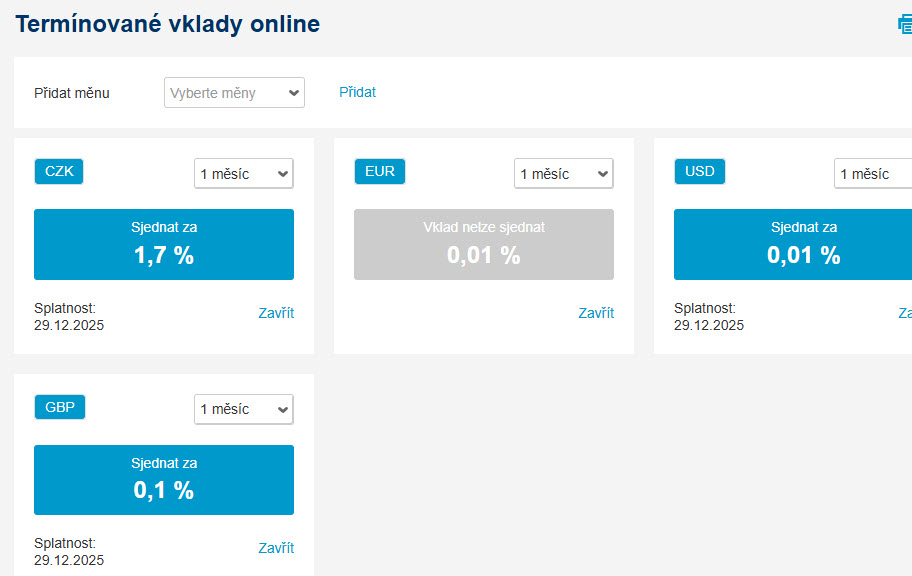This screenshot has height=576, width=912.
Task: Open the GBP 1 měsíc dropdown
Action: (x=244, y=409)
